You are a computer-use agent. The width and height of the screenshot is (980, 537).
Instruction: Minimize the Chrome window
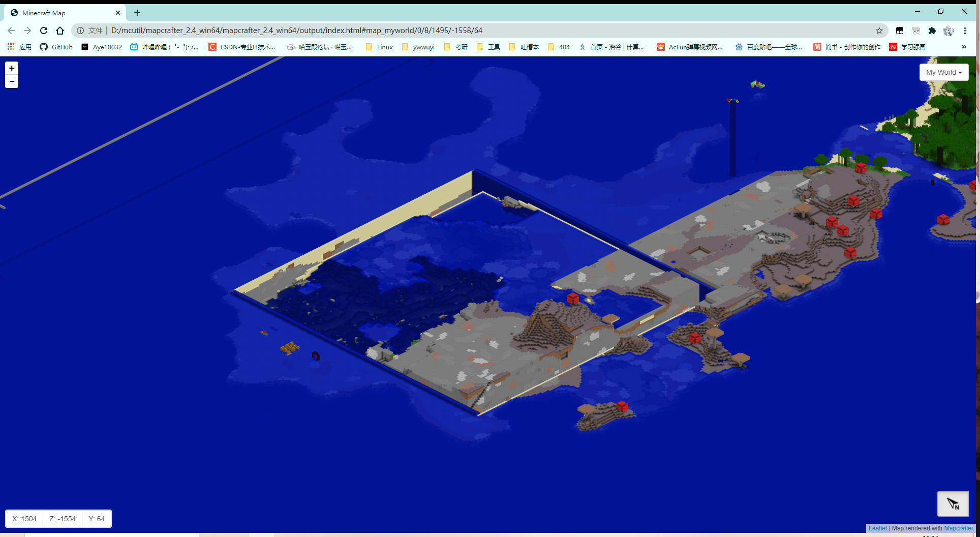click(917, 11)
